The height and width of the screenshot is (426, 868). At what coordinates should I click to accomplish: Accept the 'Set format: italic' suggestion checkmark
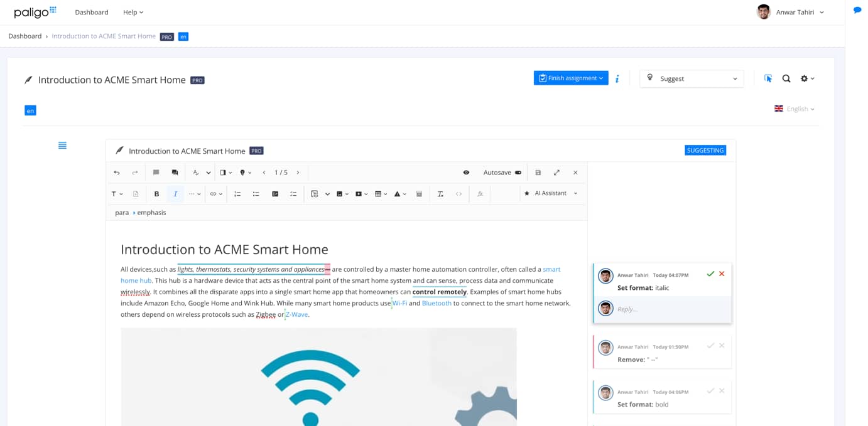pos(710,274)
